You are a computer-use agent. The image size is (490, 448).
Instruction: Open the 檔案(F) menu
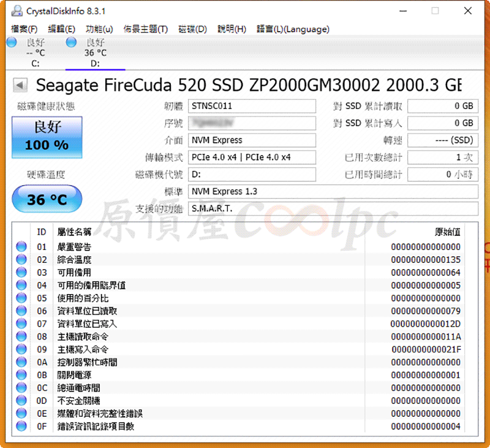coord(24,29)
